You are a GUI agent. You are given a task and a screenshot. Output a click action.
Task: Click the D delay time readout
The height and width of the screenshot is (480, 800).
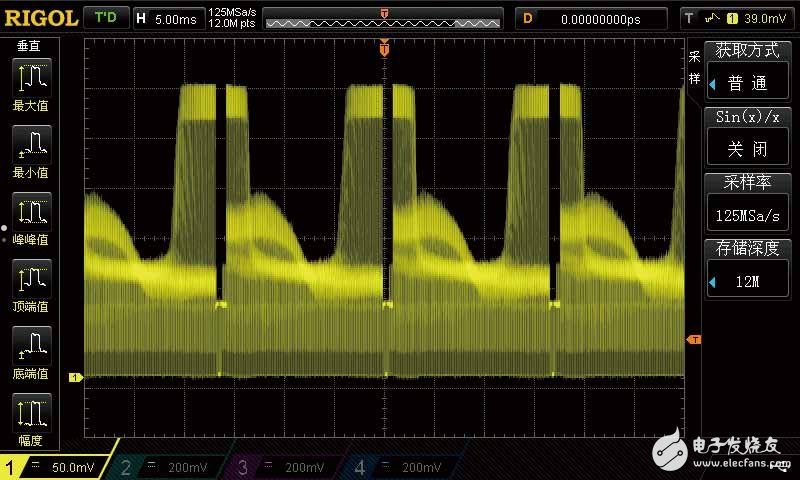pyautogui.click(x=592, y=17)
